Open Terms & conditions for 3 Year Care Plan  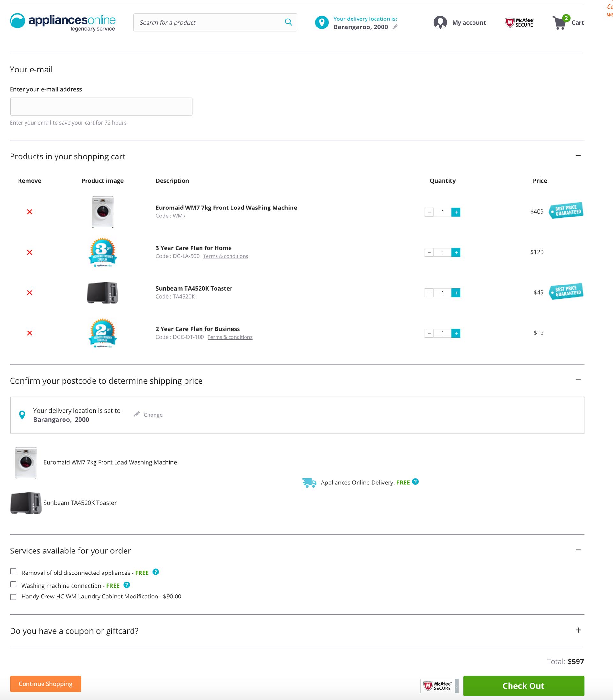225,256
